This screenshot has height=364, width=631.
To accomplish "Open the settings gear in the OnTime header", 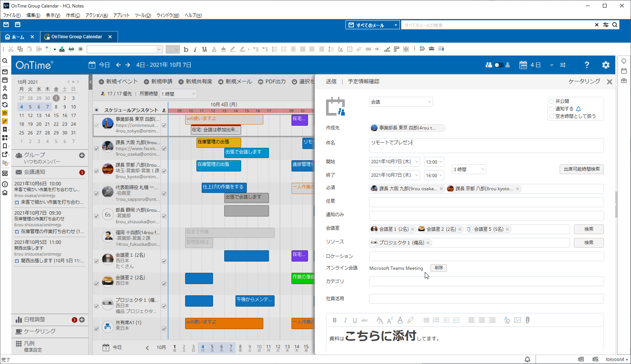I will point(605,65).
